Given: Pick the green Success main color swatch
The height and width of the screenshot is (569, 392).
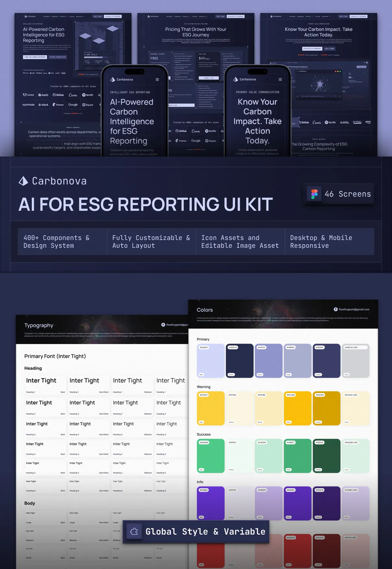Looking at the screenshot, I should pyautogui.click(x=211, y=456).
